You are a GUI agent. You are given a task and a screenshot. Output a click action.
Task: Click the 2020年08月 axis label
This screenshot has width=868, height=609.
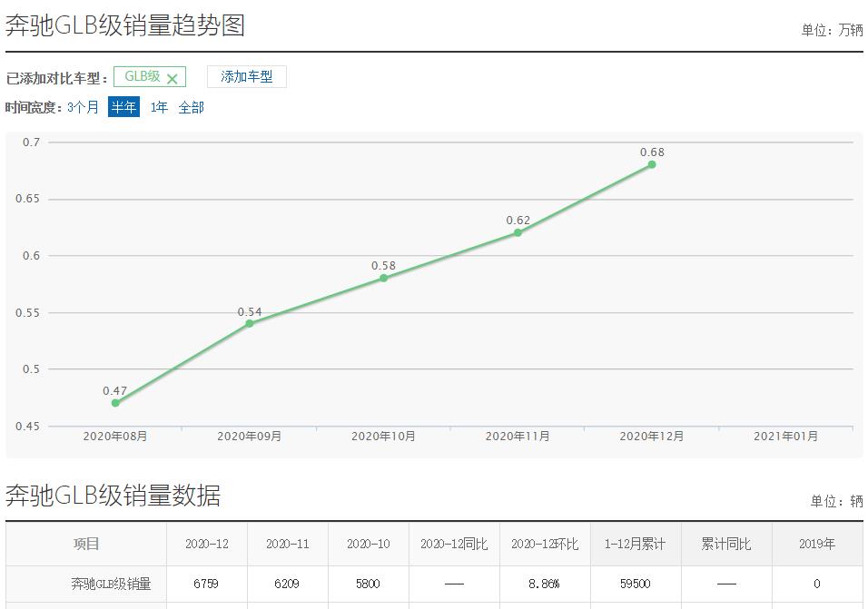tap(115, 437)
